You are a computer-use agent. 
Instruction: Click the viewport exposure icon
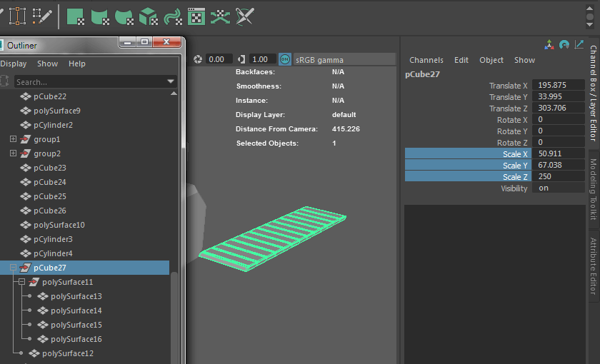coord(198,59)
